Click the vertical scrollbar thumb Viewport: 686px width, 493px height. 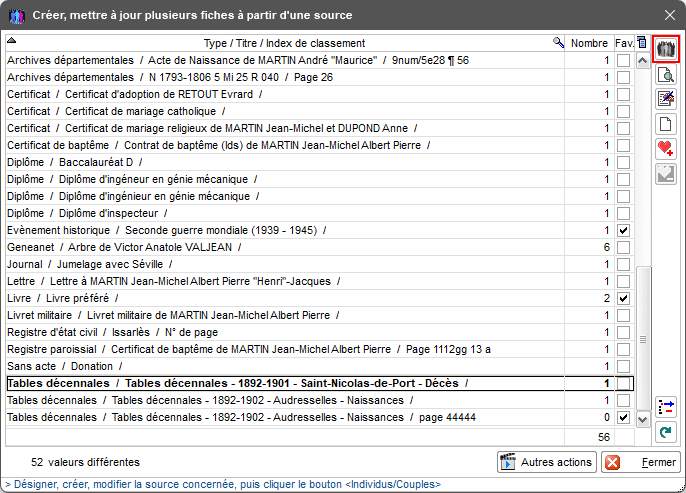(643, 339)
